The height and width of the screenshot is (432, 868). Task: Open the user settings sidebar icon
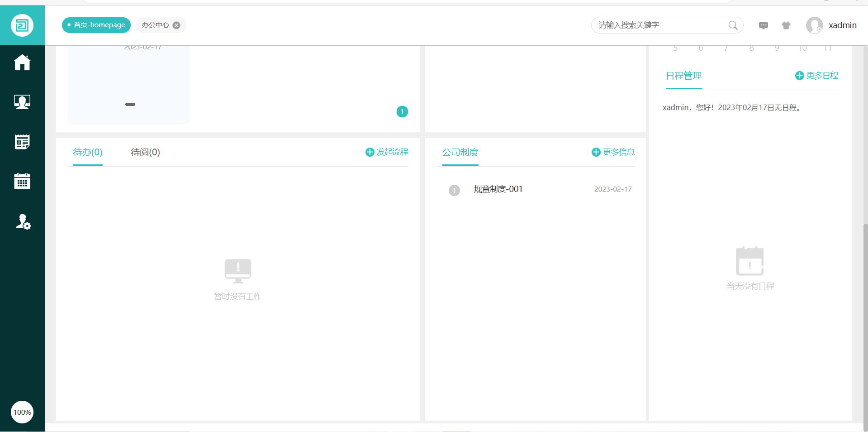click(23, 221)
